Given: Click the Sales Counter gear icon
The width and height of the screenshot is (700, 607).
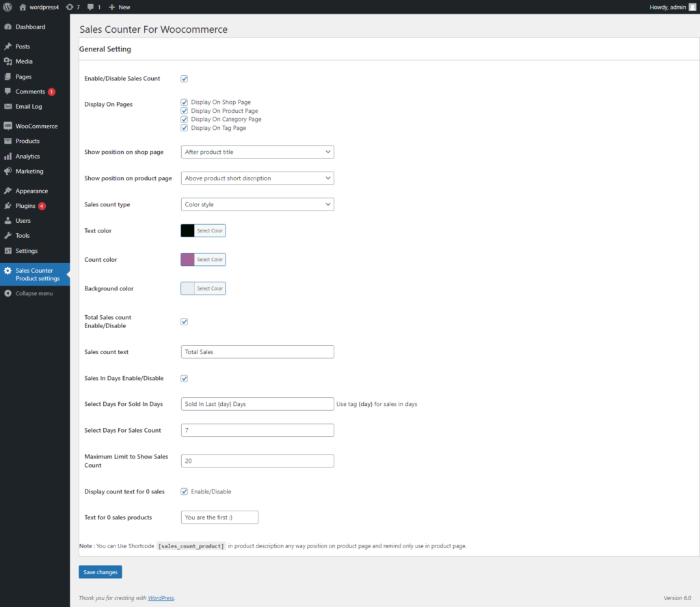Looking at the screenshot, I should (x=8, y=271).
